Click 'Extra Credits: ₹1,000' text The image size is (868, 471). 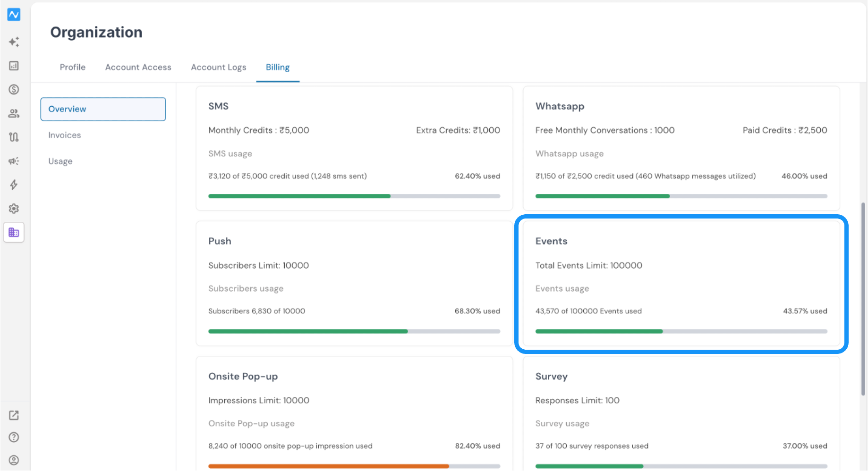point(458,130)
